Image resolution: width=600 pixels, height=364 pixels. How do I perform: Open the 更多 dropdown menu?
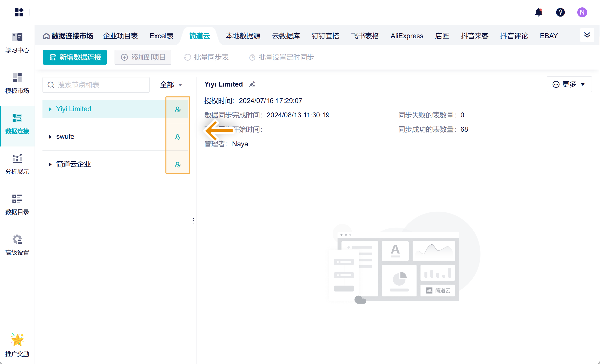(569, 84)
